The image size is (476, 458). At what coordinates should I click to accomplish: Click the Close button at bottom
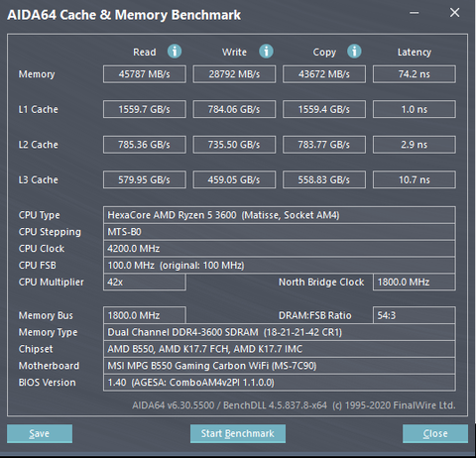click(435, 433)
